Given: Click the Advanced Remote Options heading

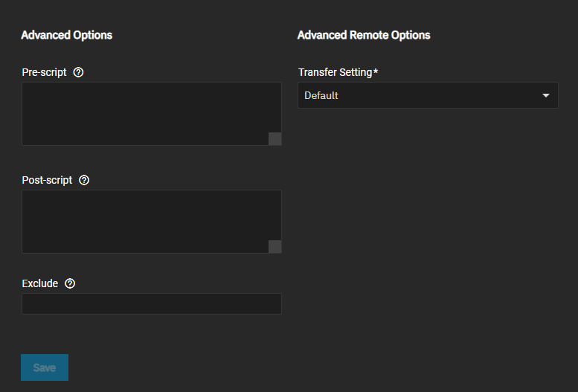Looking at the screenshot, I should [x=364, y=35].
